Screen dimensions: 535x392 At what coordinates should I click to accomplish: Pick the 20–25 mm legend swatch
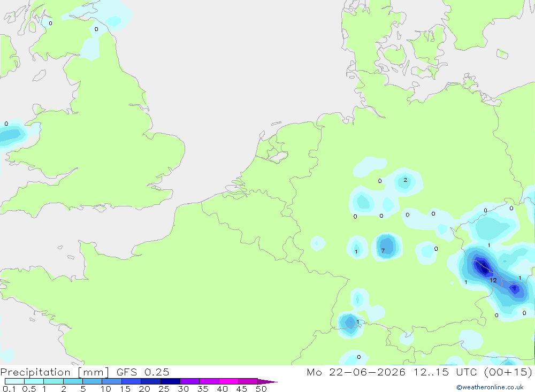pyautogui.click(x=150, y=381)
